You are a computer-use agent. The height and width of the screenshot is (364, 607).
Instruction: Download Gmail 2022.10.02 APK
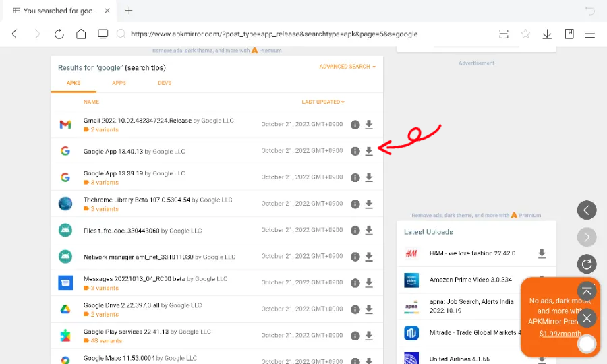coord(369,125)
